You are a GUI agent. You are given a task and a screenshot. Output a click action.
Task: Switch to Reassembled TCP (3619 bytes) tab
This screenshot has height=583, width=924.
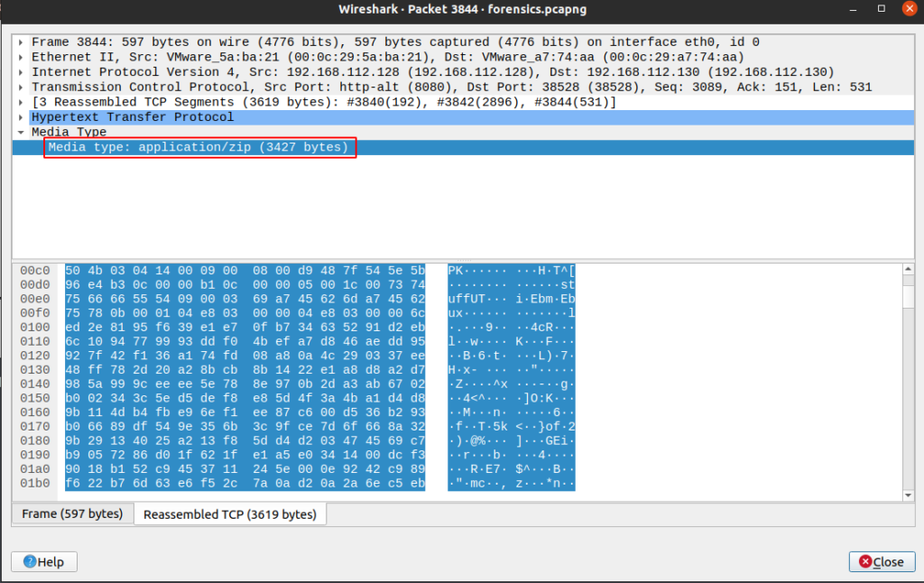230,514
